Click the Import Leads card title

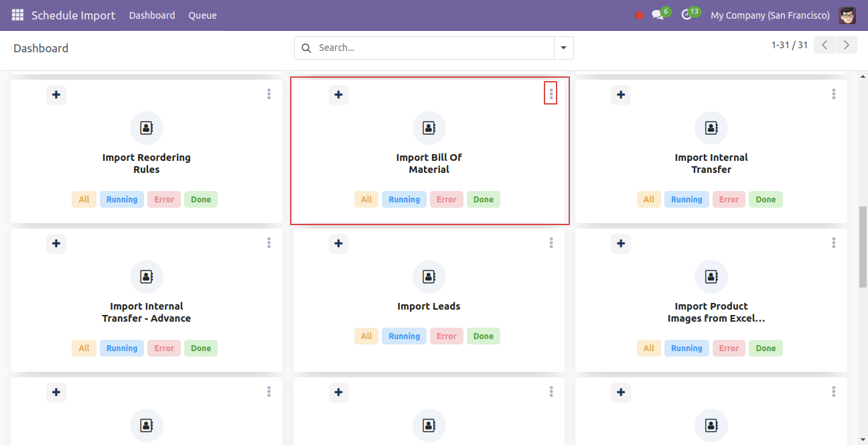pyautogui.click(x=429, y=306)
